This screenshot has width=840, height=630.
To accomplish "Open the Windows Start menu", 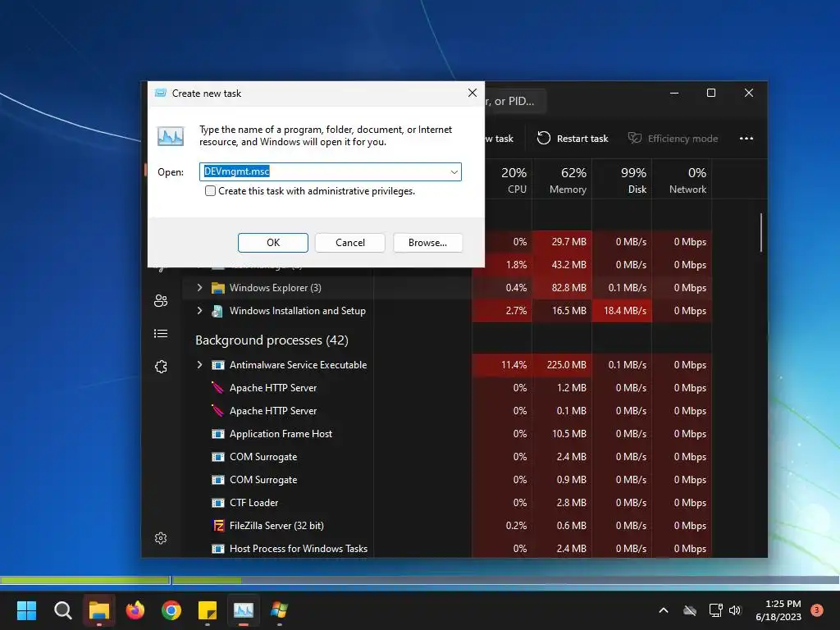I will 26,610.
